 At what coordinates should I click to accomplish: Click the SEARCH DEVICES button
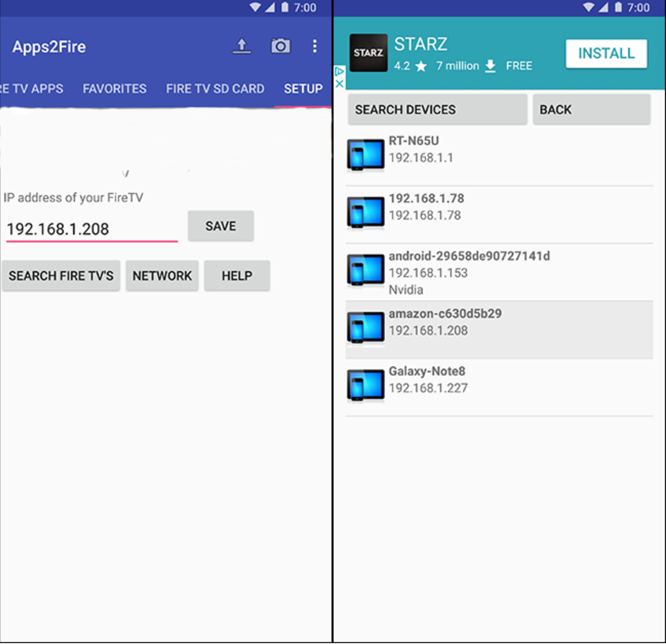pos(437,109)
